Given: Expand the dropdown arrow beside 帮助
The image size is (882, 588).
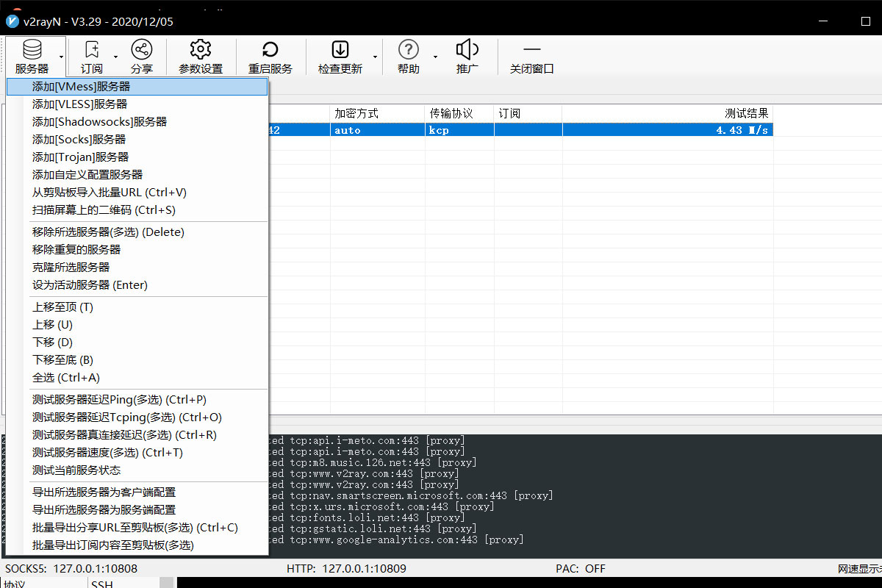Looking at the screenshot, I should point(434,56).
